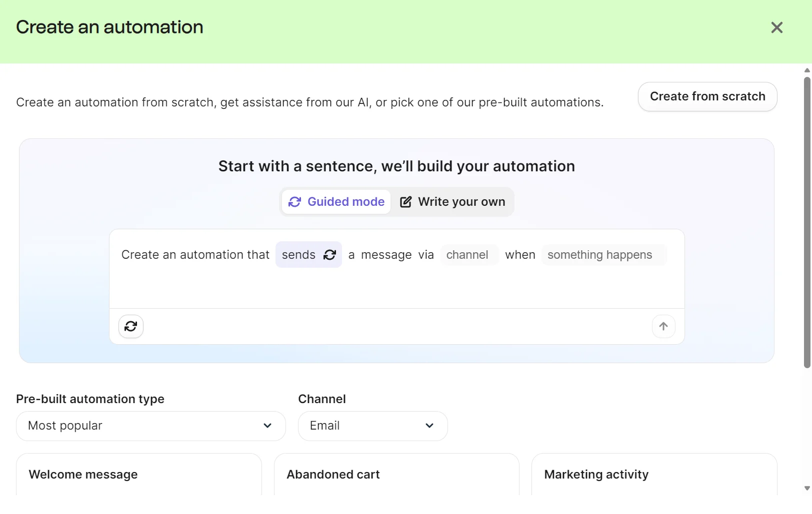Click the Channel label
812x514 pixels.
322,399
